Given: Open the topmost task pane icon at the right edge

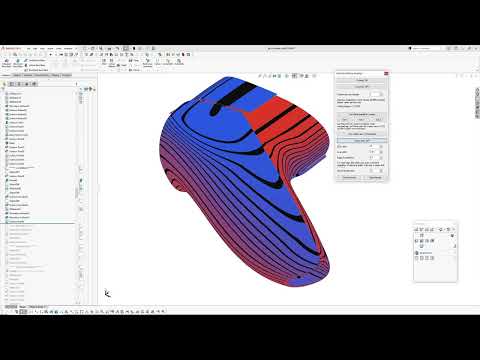Looking at the screenshot, I should [x=477, y=92].
